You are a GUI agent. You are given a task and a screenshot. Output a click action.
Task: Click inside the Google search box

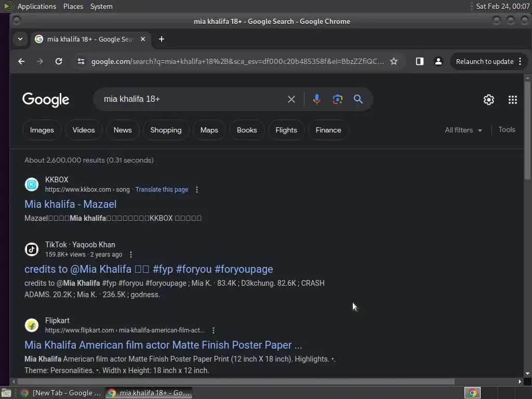pos(193,99)
